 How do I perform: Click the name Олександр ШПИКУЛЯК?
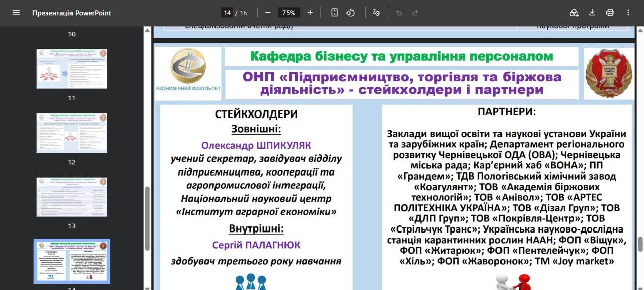tap(256, 145)
